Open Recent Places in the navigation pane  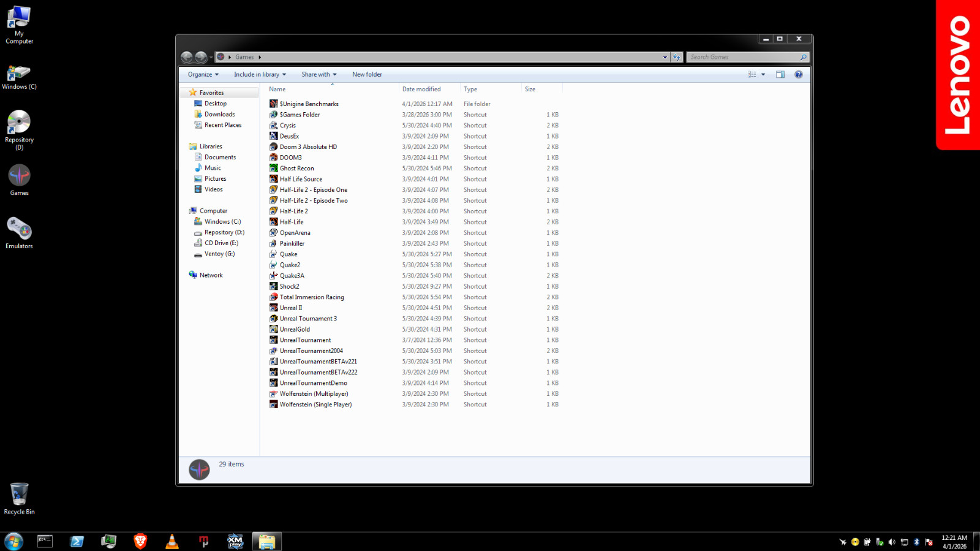point(223,125)
